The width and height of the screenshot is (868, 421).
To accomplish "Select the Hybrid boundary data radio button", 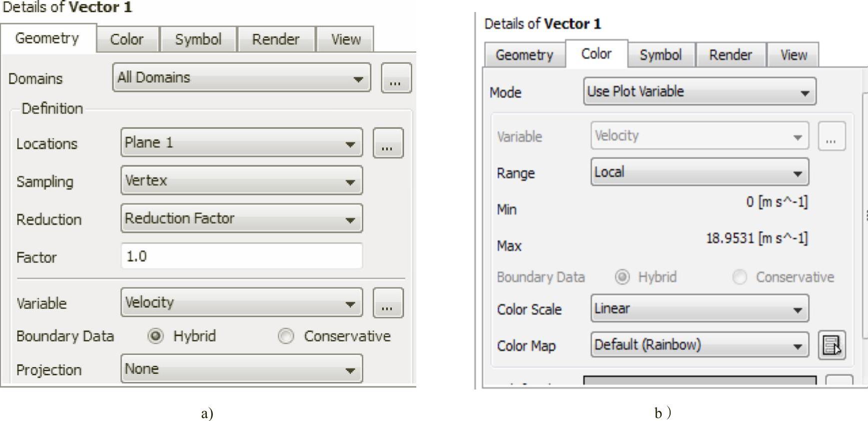I will pyautogui.click(x=155, y=336).
